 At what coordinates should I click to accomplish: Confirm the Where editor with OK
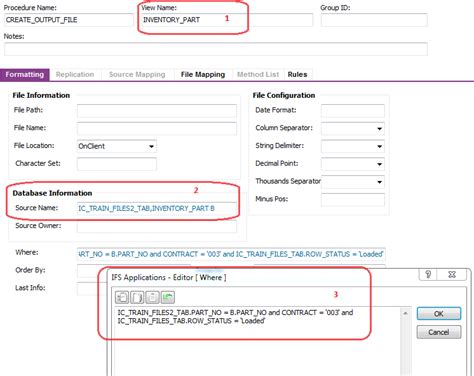coord(439,314)
